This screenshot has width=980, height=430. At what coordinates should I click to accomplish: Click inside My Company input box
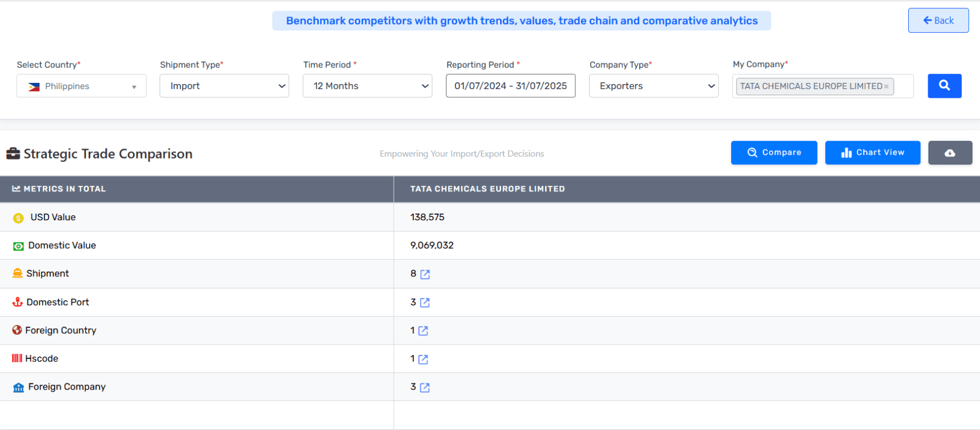[x=902, y=86]
